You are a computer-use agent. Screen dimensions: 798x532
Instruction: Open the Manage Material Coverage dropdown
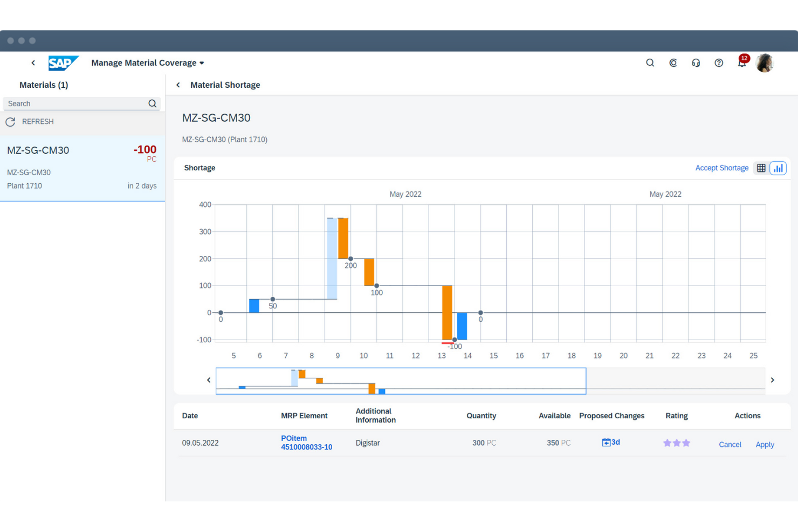(x=202, y=63)
